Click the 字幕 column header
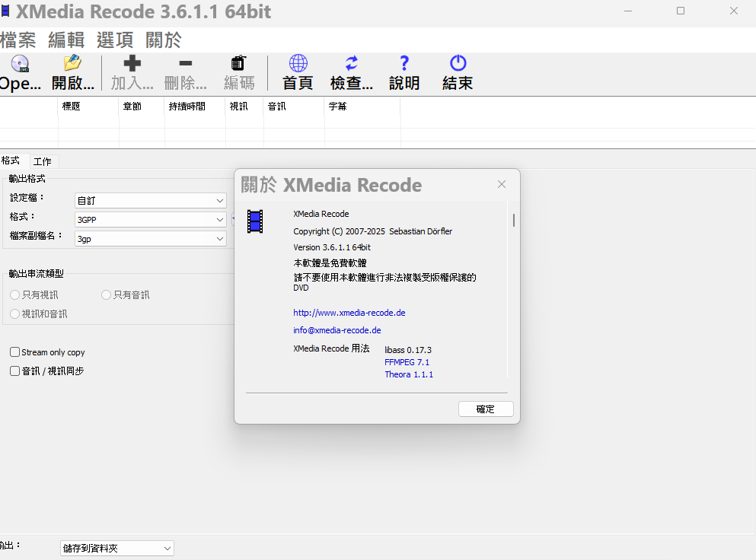The width and height of the screenshot is (756, 560). pos(362,107)
